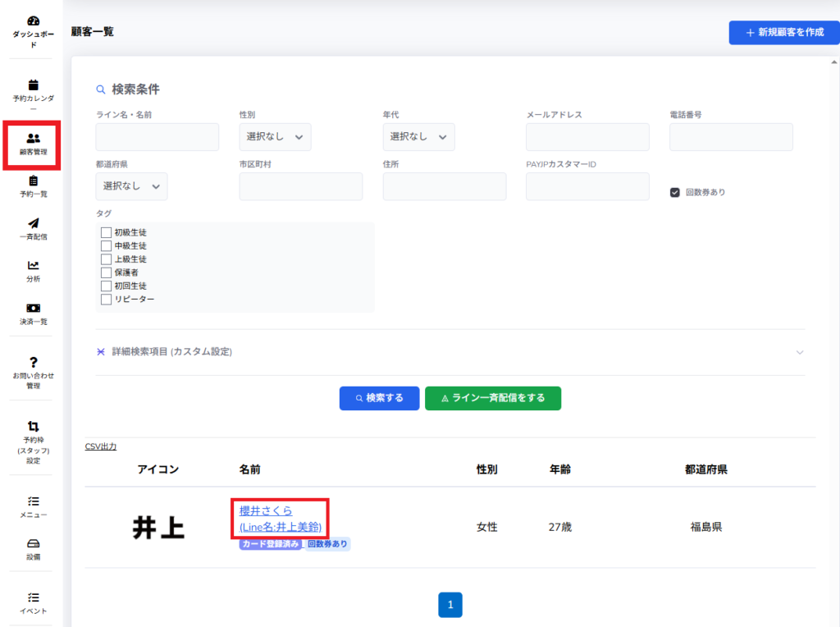Select the 一斉配信 paper plane icon
840x627 pixels.
(x=33, y=223)
